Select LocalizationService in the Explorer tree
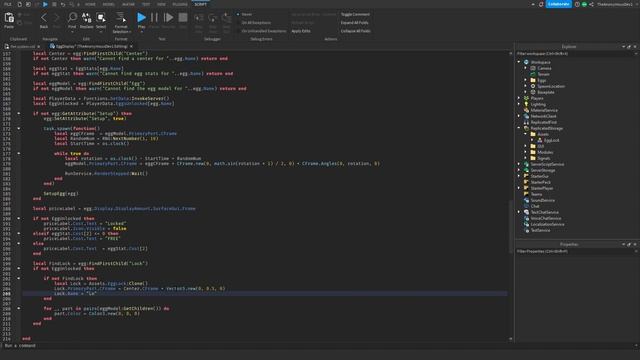 point(547,224)
